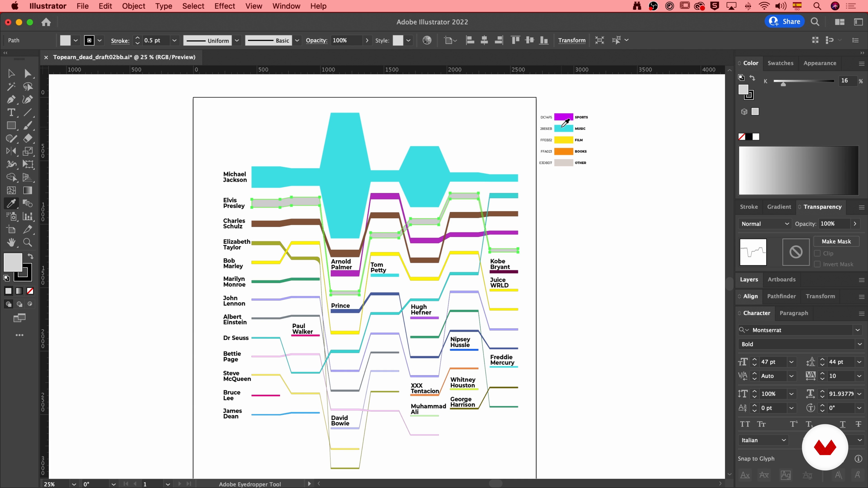
Task: Click the K slider in Color panel
Action: [x=804, y=81]
